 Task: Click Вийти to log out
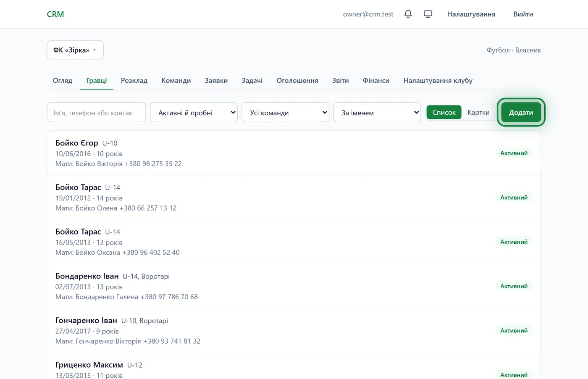pyautogui.click(x=523, y=14)
